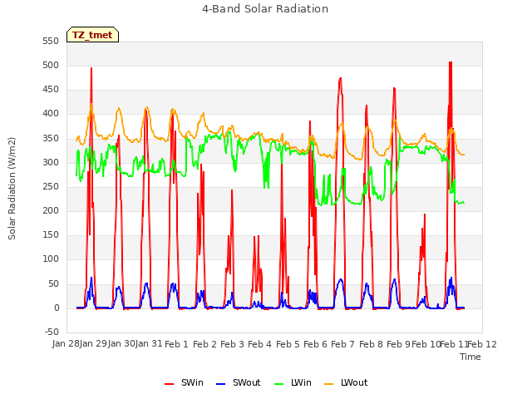Click the Feb 8 x-axis label
This screenshot has height=399, width=532.
(x=371, y=344)
